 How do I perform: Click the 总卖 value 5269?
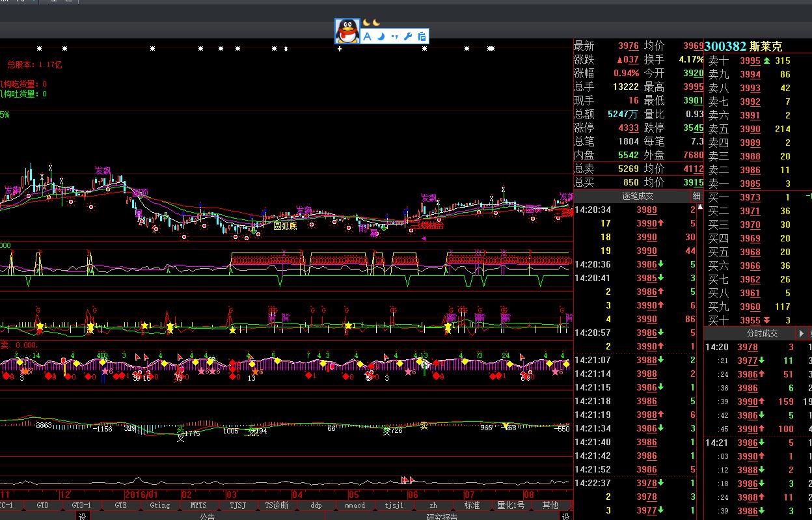click(628, 169)
